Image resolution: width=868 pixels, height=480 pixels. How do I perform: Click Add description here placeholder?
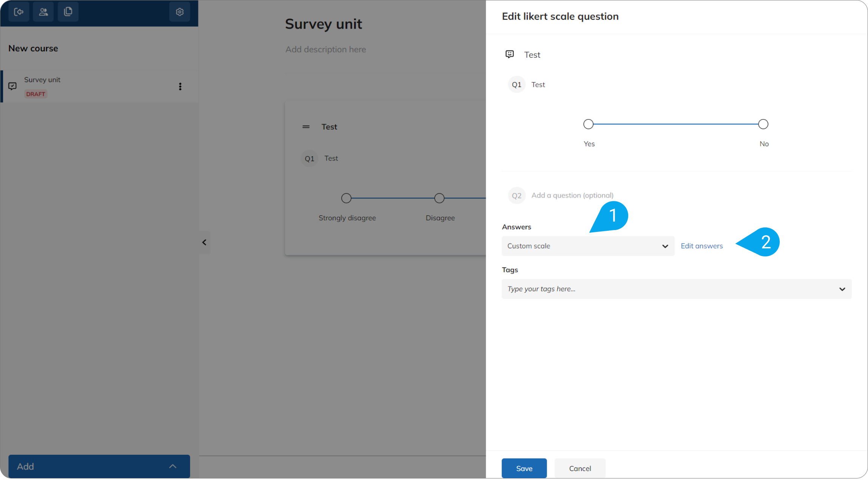tap(325, 49)
